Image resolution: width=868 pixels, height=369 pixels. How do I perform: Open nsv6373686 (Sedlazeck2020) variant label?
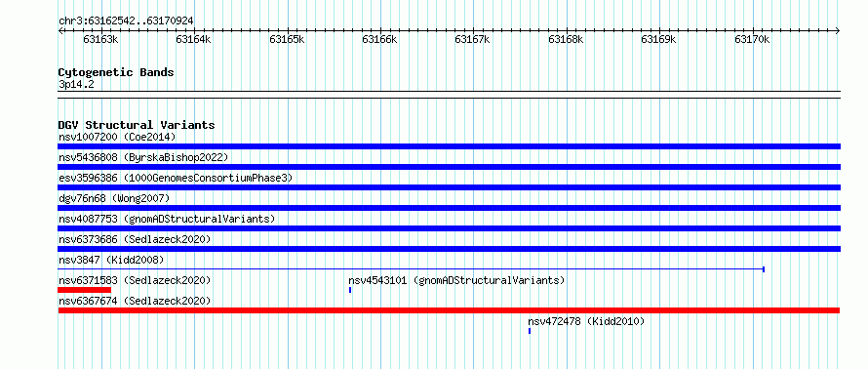[x=135, y=239]
